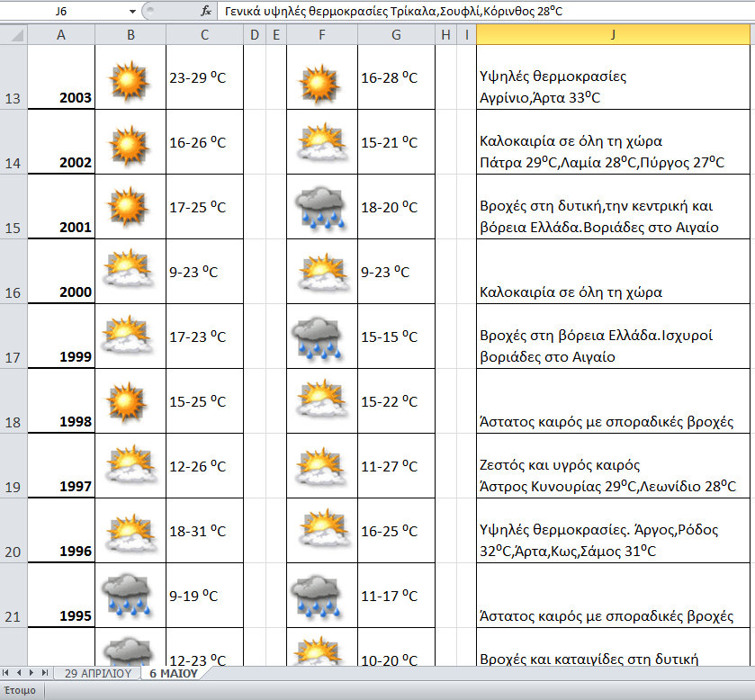Screen dimensions: 755x700
Task: Go to the previous sheet tab arrow
Action: click(20, 673)
